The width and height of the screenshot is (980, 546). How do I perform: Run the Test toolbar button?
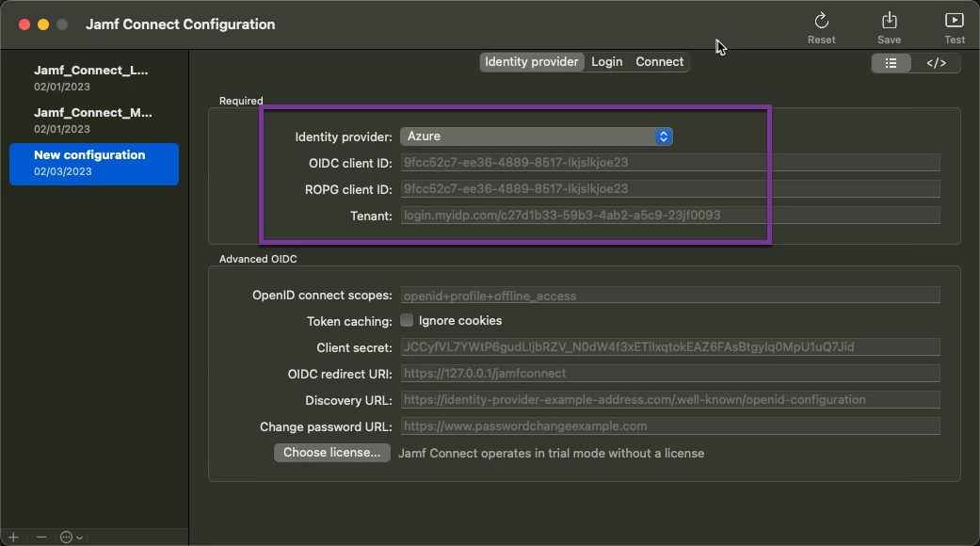(954, 27)
